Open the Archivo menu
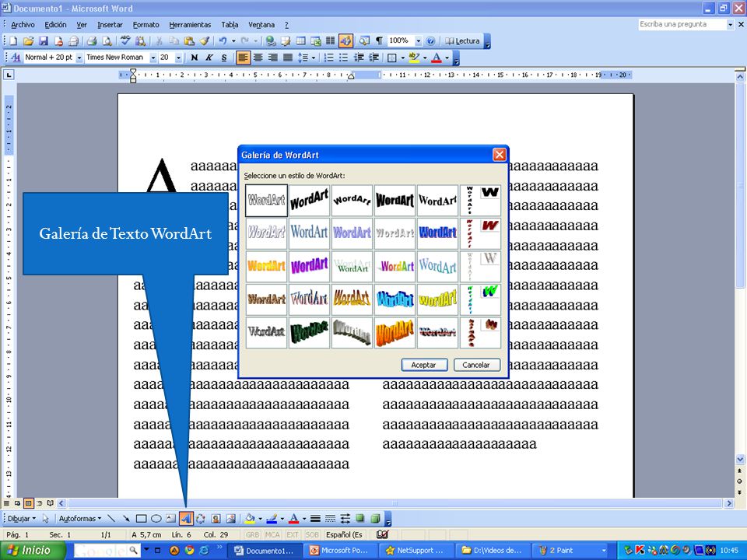The image size is (747, 560). (x=23, y=25)
